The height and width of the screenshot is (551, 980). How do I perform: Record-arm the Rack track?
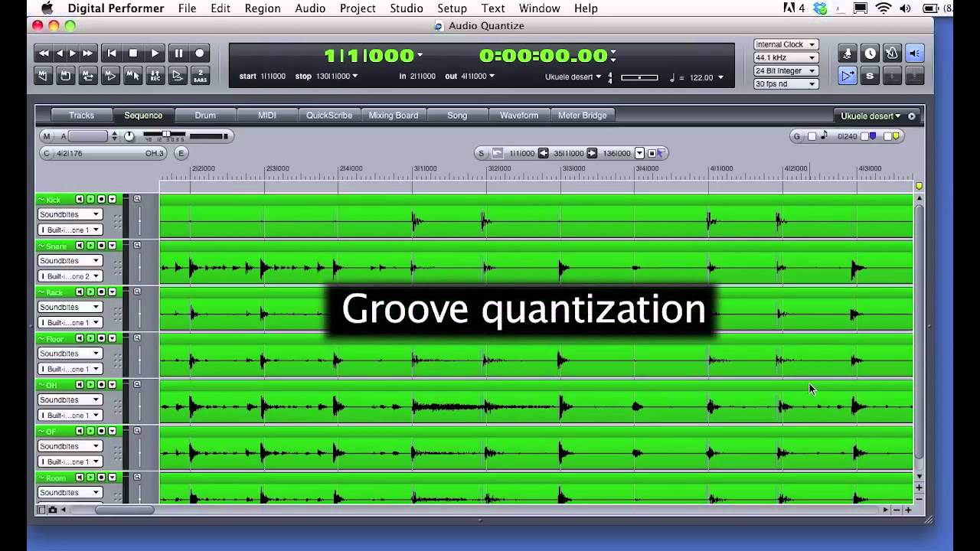coord(101,292)
